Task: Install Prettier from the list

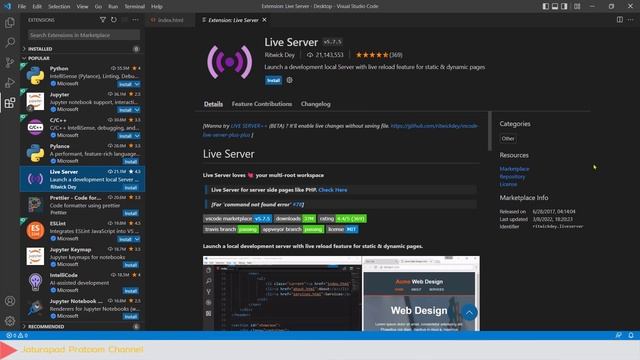Action: [131, 213]
